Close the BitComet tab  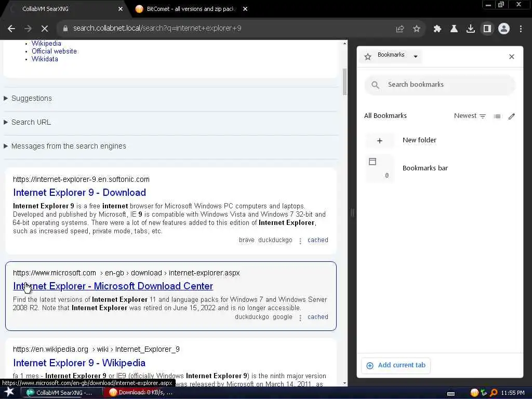click(245, 9)
